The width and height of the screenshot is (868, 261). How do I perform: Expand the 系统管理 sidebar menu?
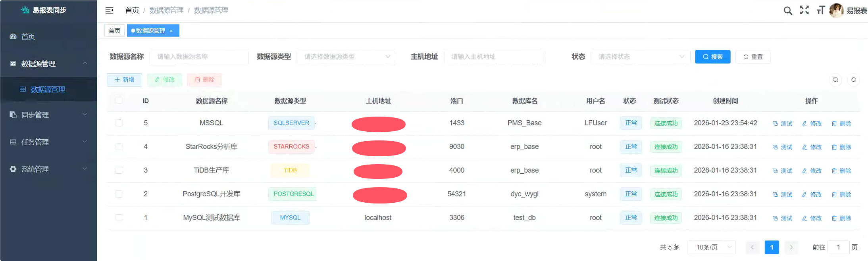coord(48,169)
